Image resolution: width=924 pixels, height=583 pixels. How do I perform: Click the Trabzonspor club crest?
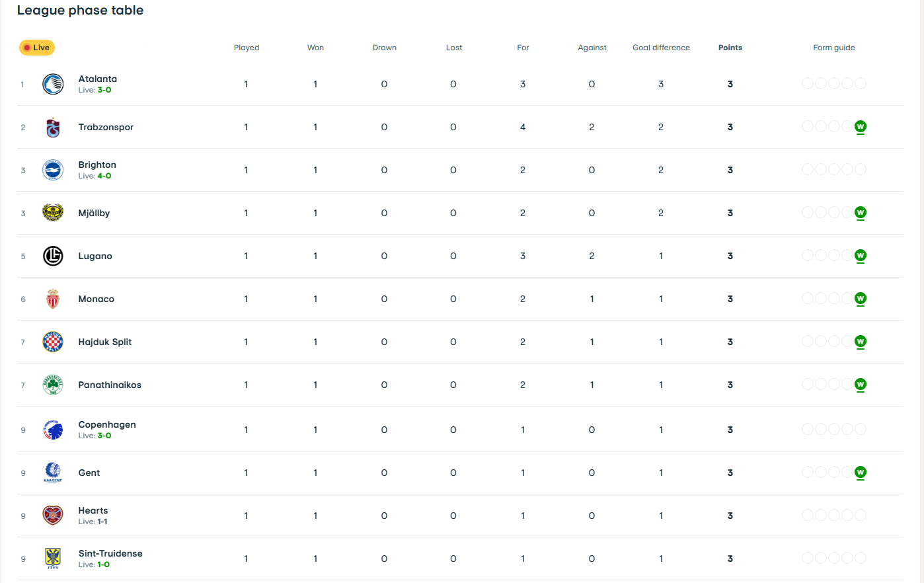53,127
